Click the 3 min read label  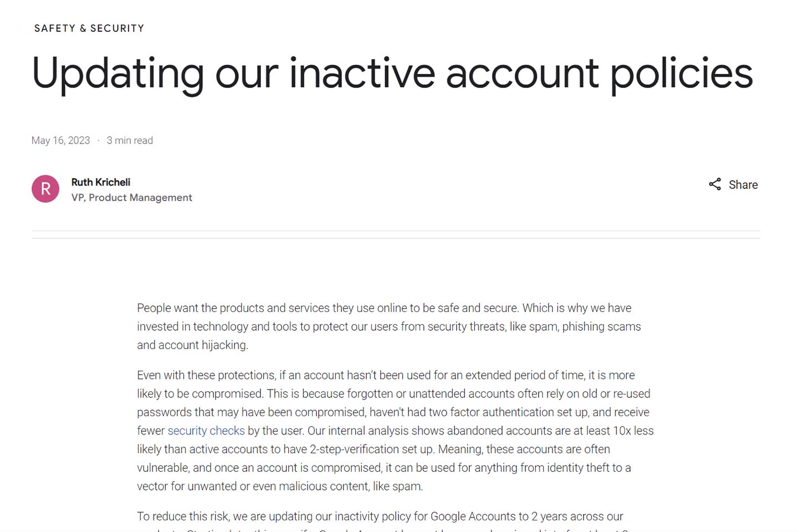tap(130, 141)
